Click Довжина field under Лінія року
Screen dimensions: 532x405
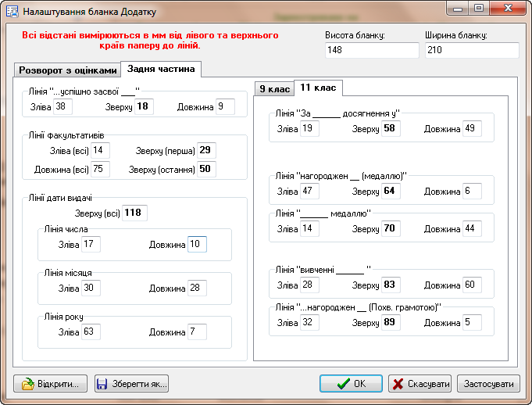pyautogui.click(x=197, y=332)
